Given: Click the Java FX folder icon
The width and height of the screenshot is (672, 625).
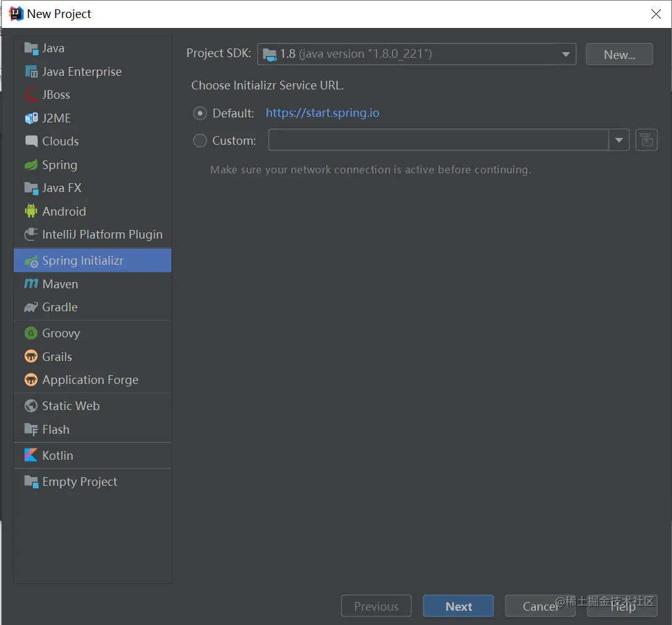Looking at the screenshot, I should click(x=31, y=188).
